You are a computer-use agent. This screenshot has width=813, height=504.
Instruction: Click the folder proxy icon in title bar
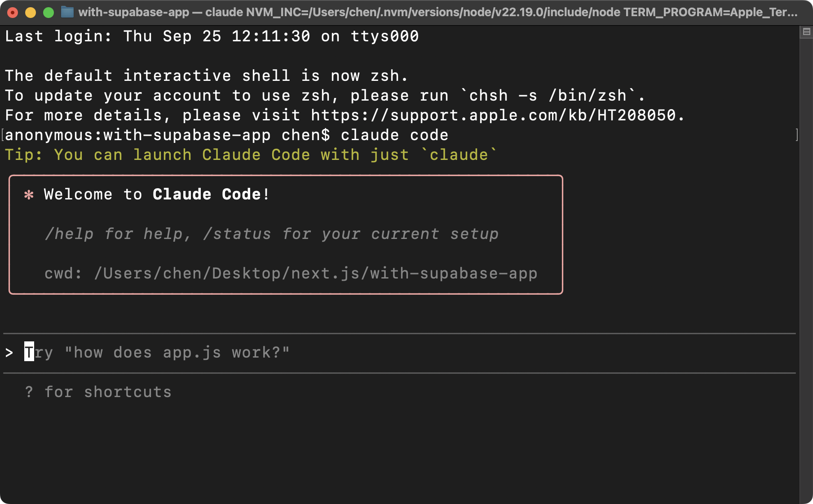click(67, 12)
